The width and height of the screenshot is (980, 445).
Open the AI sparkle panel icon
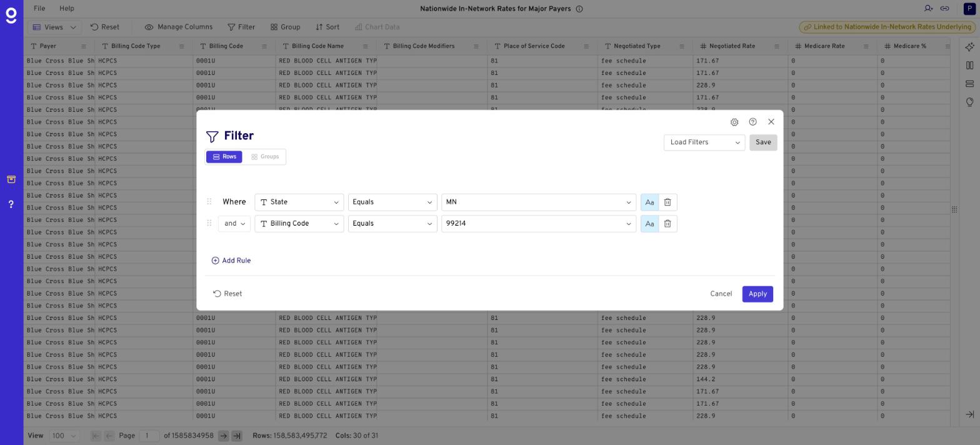click(969, 47)
